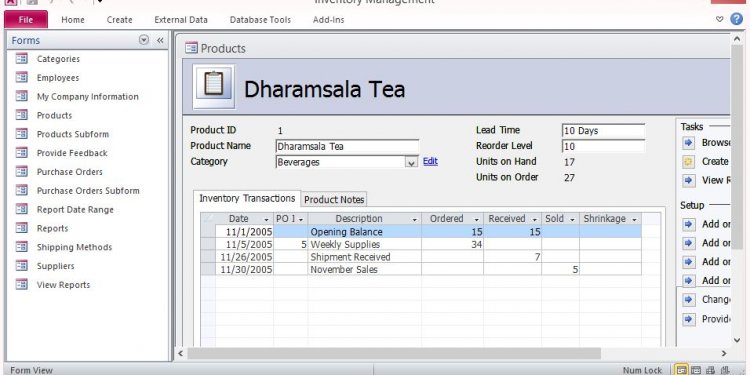Click into the Reorder Level field
Image resolution: width=750 pixels, height=375 pixels.
click(604, 146)
